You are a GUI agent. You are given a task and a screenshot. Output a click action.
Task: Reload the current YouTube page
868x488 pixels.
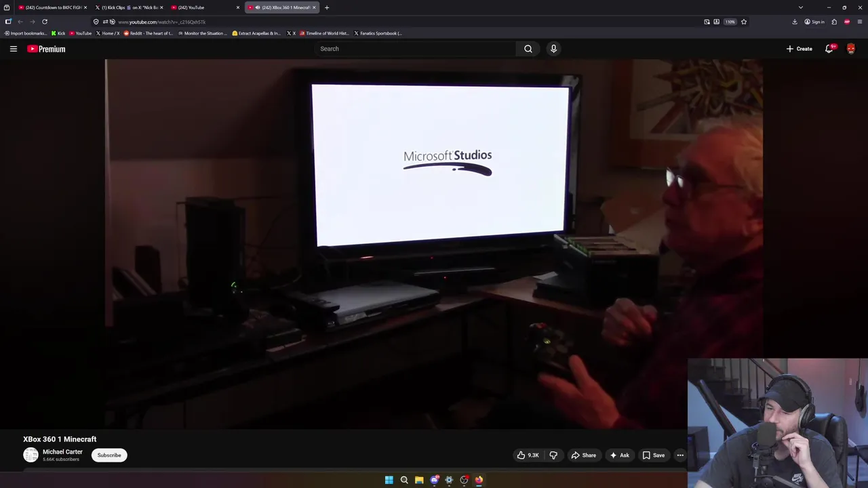coord(45,22)
